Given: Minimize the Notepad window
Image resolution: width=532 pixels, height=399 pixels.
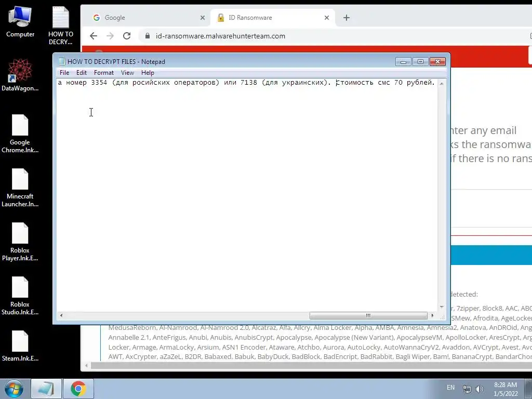Looking at the screenshot, I should 403,62.
